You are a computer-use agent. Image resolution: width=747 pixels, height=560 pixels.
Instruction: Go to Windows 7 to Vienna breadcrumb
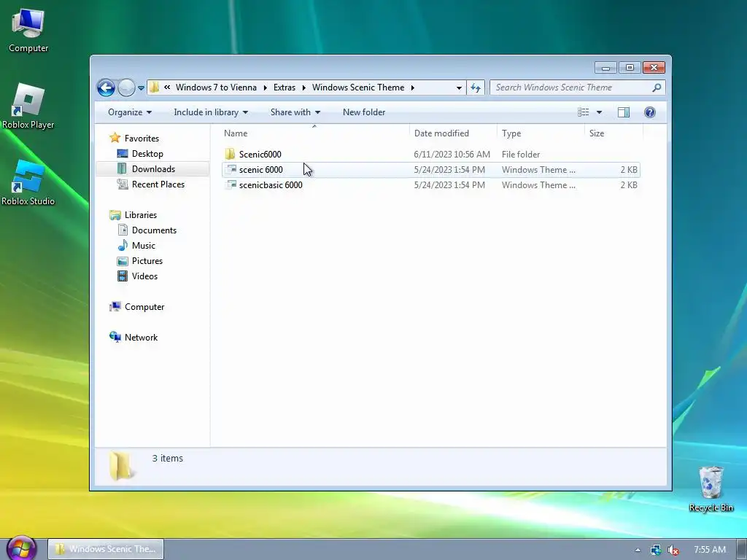[216, 87]
